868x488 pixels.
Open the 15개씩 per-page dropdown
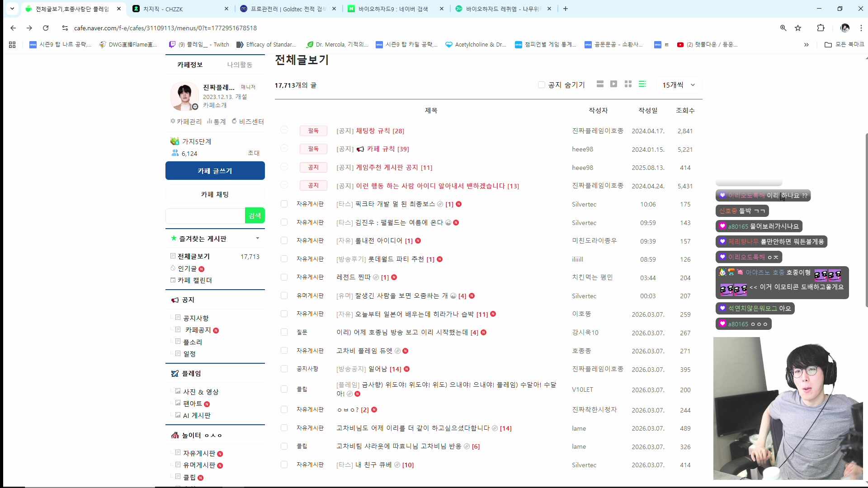677,85
